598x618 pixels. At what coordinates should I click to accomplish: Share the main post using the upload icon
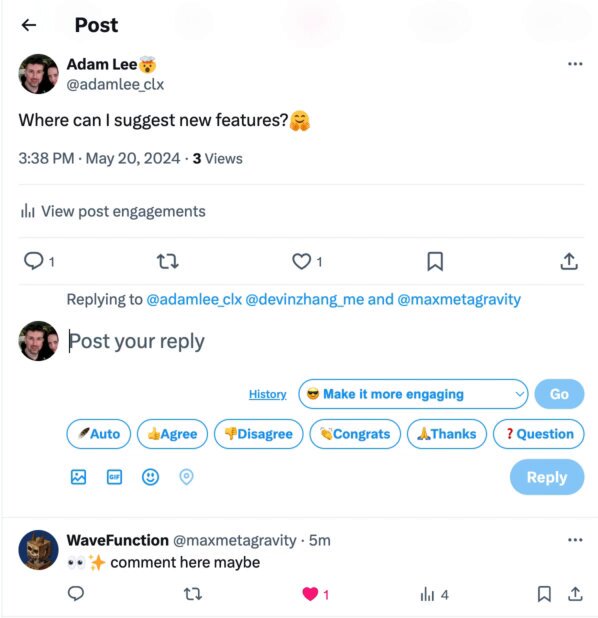coord(569,261)
